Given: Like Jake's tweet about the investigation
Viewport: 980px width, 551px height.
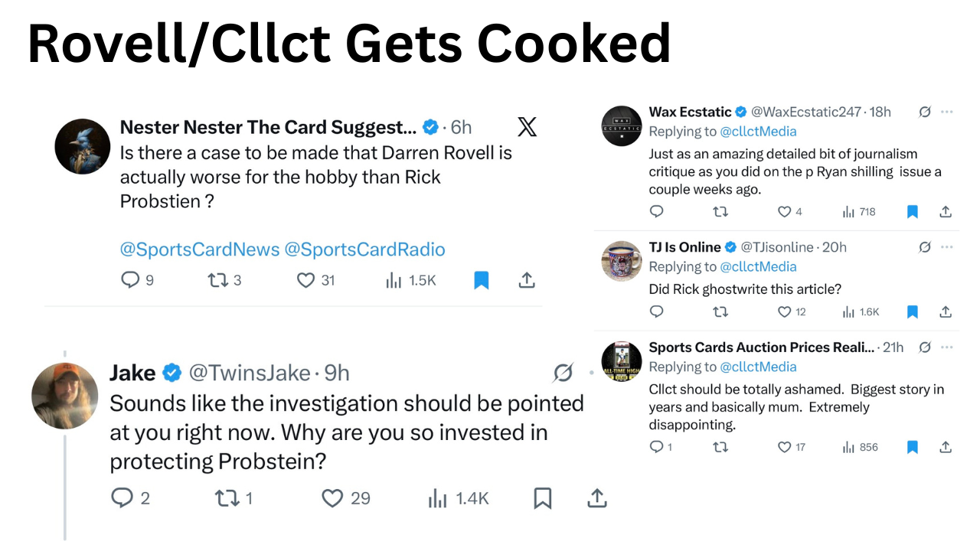Looking at the screenshot, I should pos(332,499).
